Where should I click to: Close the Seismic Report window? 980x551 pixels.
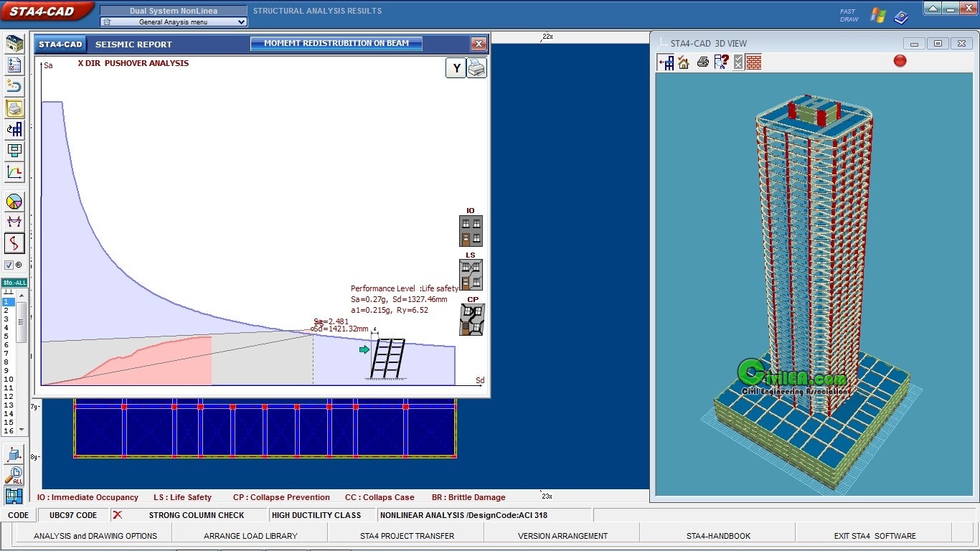(479, 44)
